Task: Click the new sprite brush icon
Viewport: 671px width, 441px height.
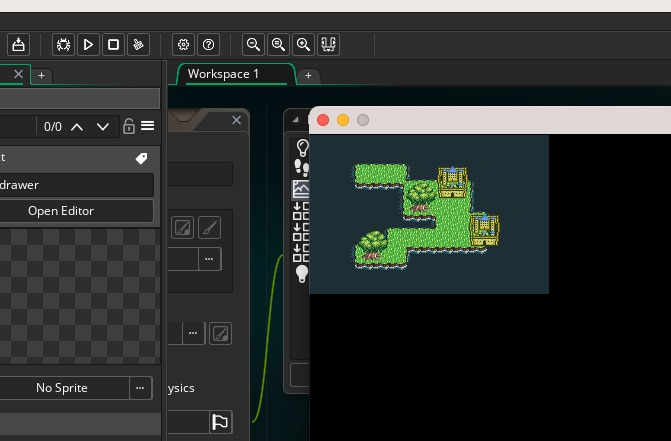Action: click(x=210, y=228)
